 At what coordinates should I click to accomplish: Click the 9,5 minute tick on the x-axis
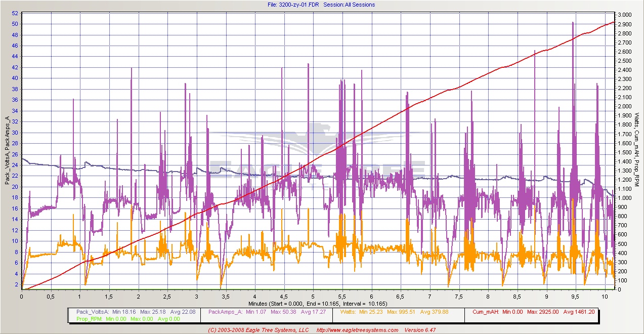(x=575, y=296)
